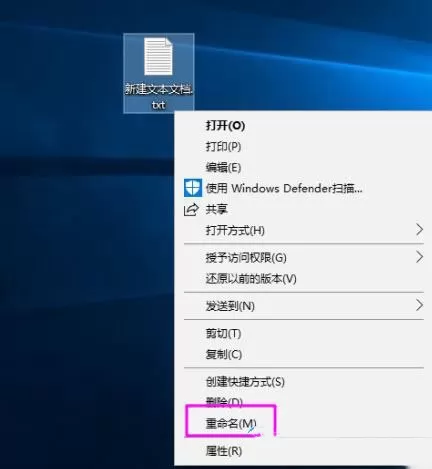Click the Windows Defender shield icon
Image resolution: width=432 pixels, height=469 pixels.
pos(193,188)
